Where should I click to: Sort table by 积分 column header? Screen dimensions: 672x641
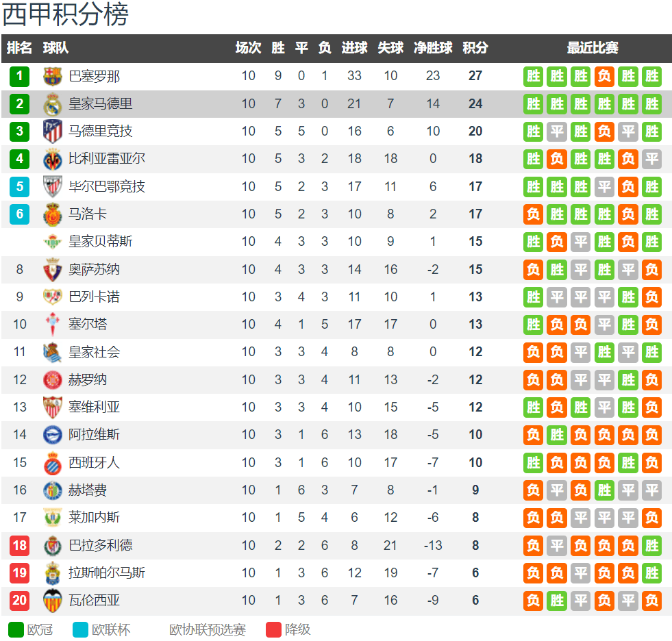point(475,47)
